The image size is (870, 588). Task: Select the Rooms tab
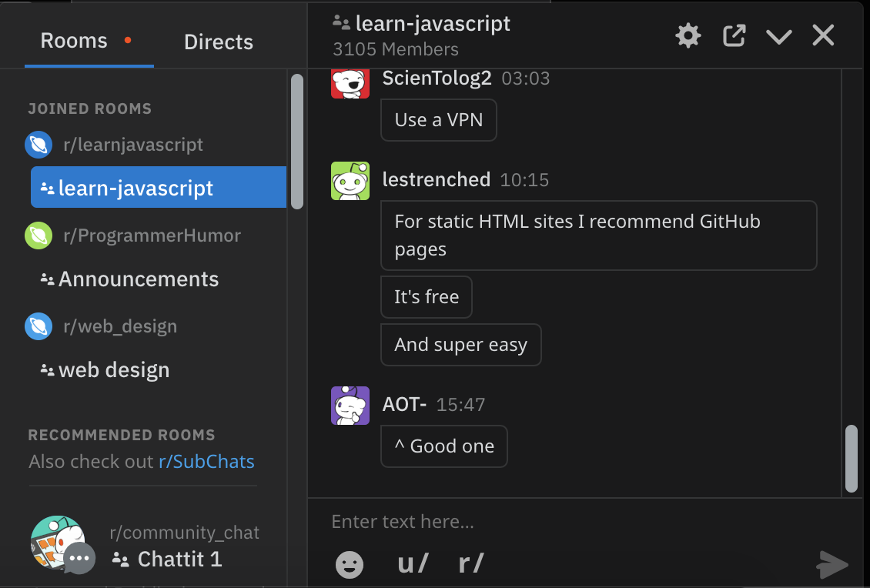(x=74, y=41)
